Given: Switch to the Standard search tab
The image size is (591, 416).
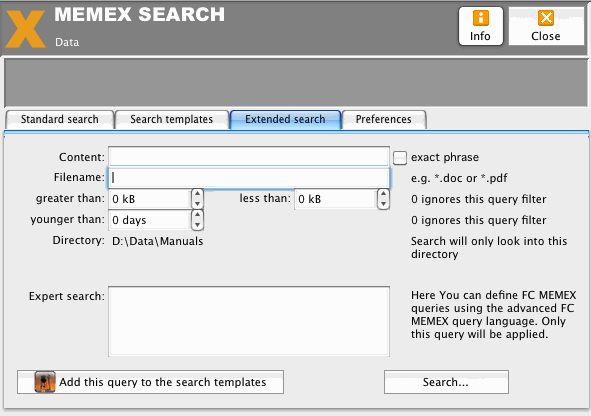Looking at the screenshot, I should [x=60, y=119].
